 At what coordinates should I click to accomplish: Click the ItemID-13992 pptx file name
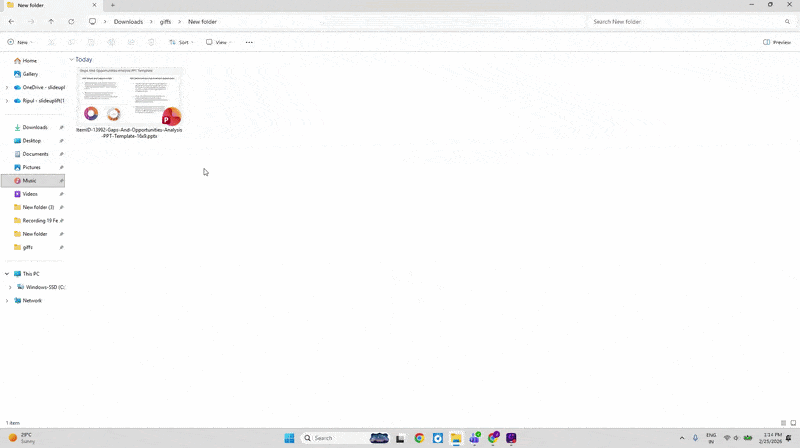click(x=129, y=133)
